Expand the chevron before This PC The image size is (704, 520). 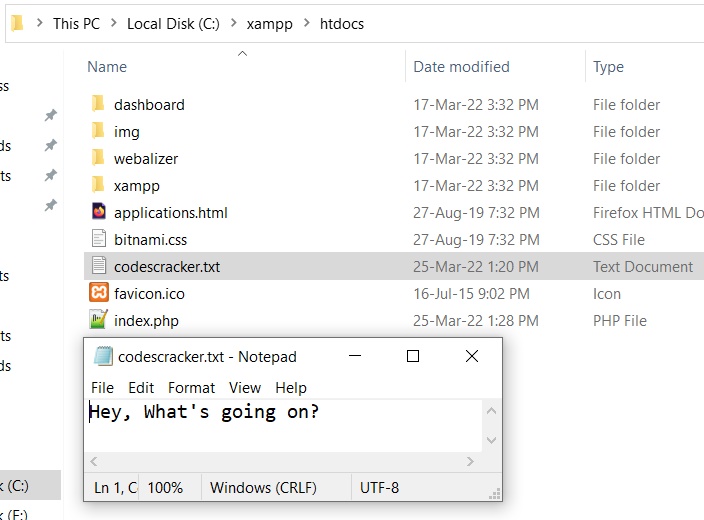click(x=40, y=22)
